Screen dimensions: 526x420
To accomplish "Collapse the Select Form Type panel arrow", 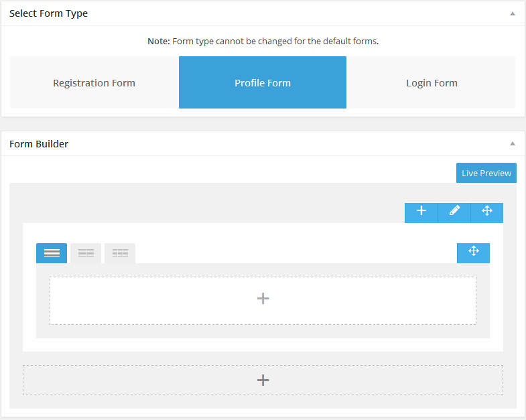I will tap(513, 13).
